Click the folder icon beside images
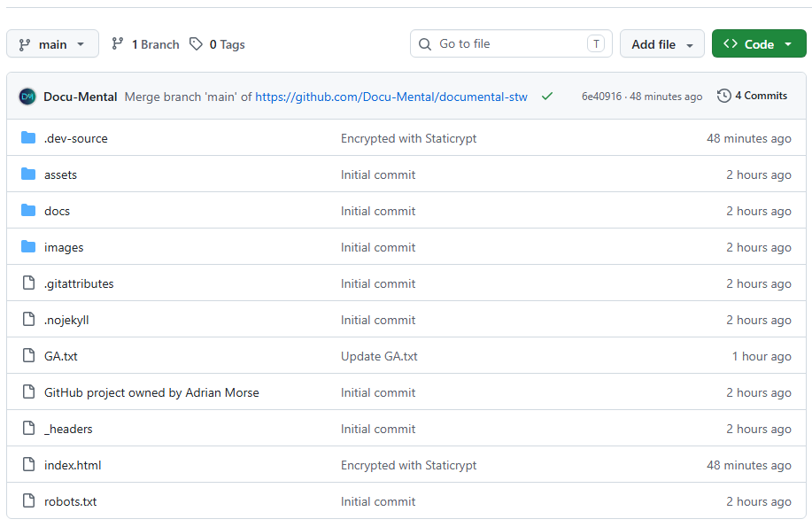The width and height of the screenshot is (812, 527). [x=28, y=246]
